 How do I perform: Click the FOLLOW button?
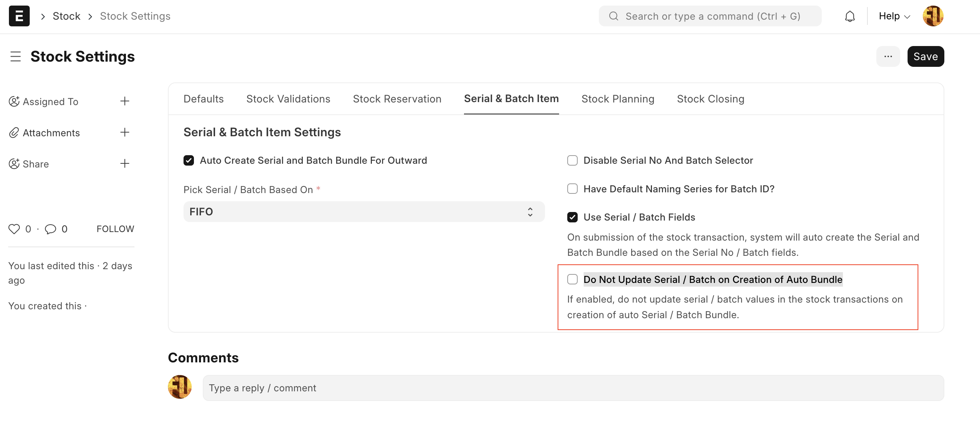point(115,229)
